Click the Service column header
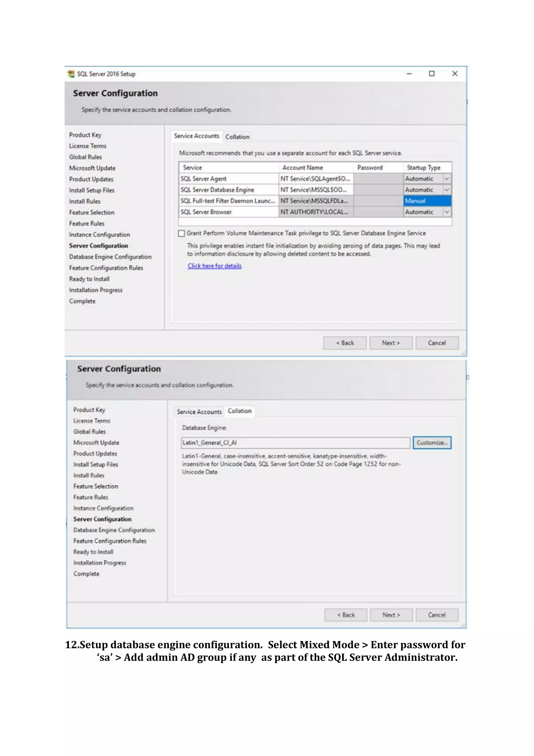Screen dimensions: 534x756 pyautogui.click(x=229, y=167)
